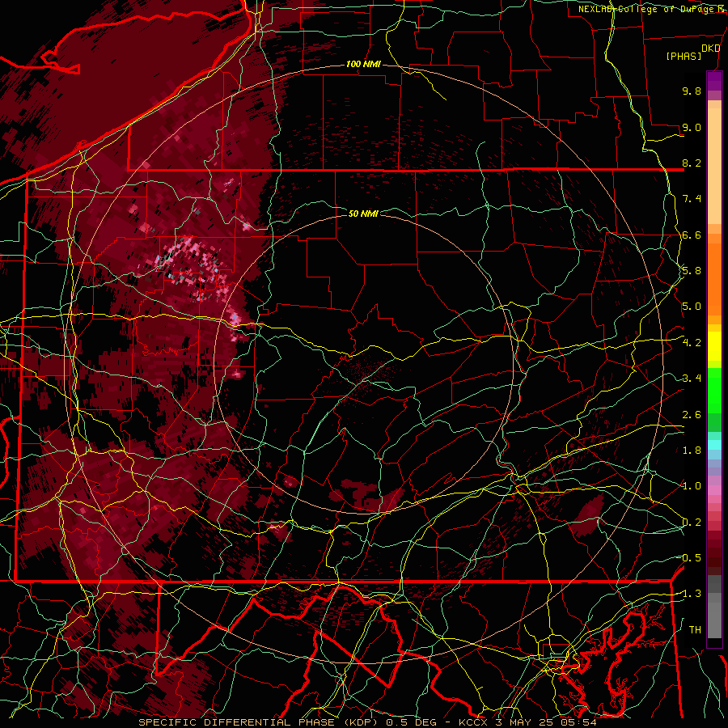This screenshot has width=728, height=728.
Task: Click the "SPECIFIC DIFFERENTIAL PHASE (KDP)" product title
Action: pyautogui.click(x=259, y=722)
